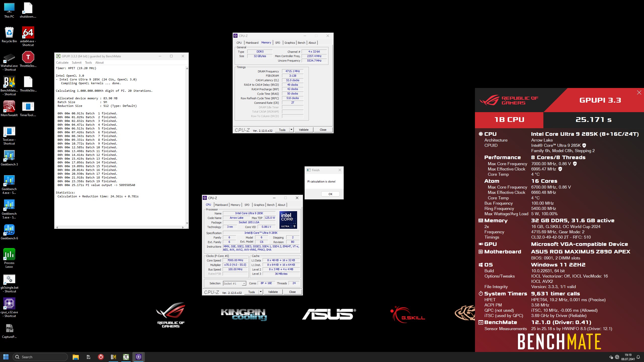Click Tools button in lower CPU-Z window
The image size is (644, 362).
(252, 292)
